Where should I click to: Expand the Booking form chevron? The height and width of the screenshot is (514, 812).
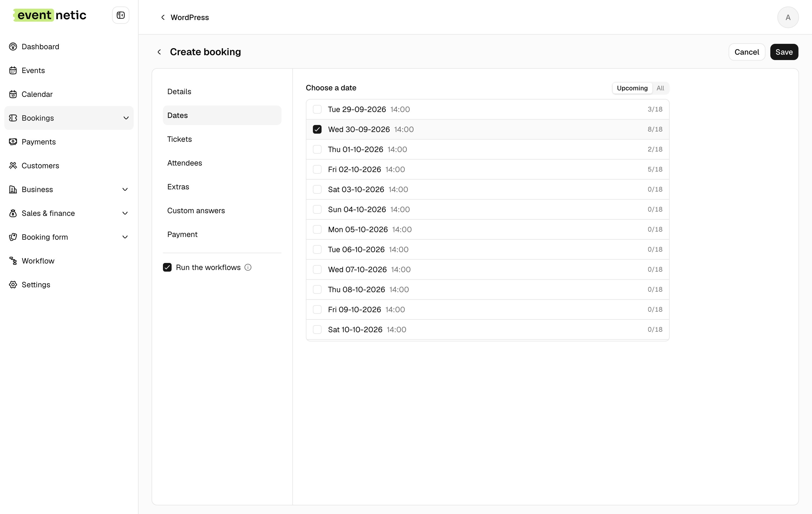click(x=125, y=237)
